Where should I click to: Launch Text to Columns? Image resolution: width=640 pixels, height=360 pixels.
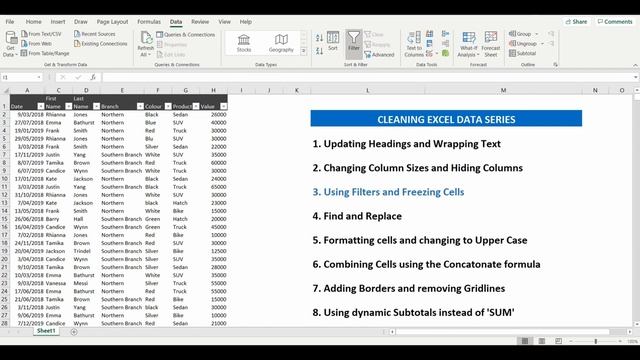pyautogui.click(x=414, y=44)
